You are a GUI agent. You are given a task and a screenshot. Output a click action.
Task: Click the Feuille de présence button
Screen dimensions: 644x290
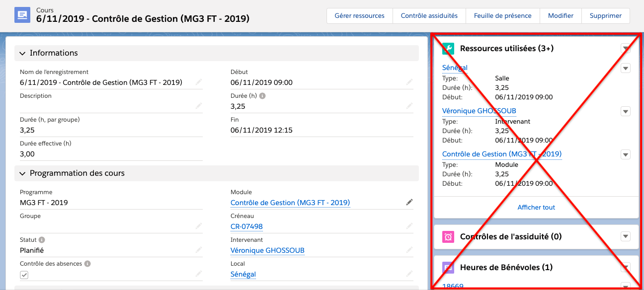click(x=502, y=15)
